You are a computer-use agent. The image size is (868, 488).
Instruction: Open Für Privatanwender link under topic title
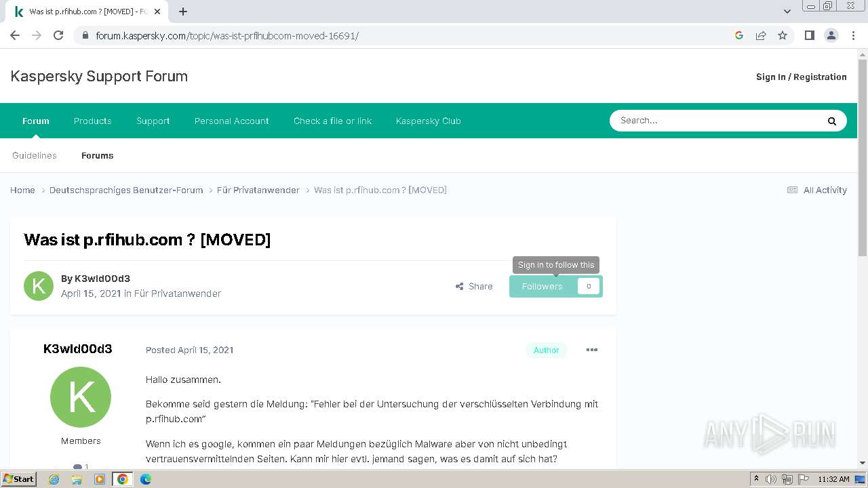click(x=178, y=293)
